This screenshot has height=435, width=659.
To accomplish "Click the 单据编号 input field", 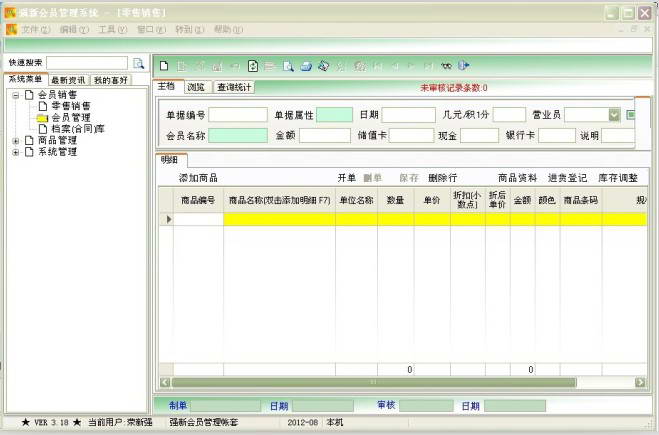I will pyautogui.click(x=238, y=115).
